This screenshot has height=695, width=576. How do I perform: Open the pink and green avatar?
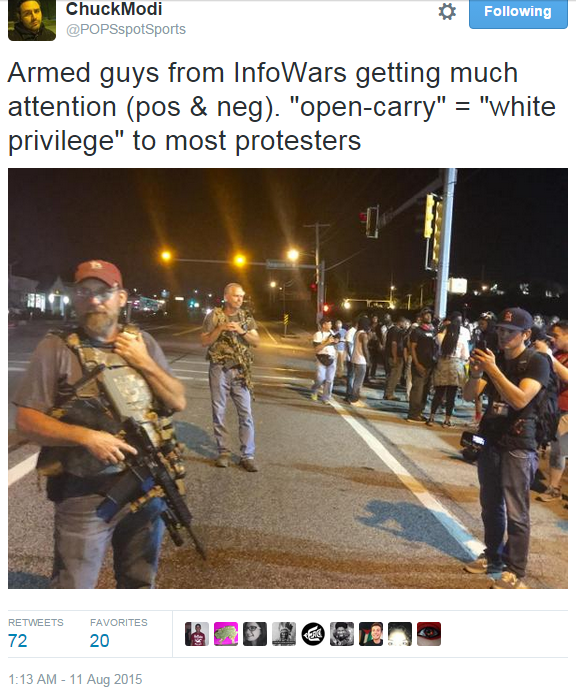[x=226, y=634]
